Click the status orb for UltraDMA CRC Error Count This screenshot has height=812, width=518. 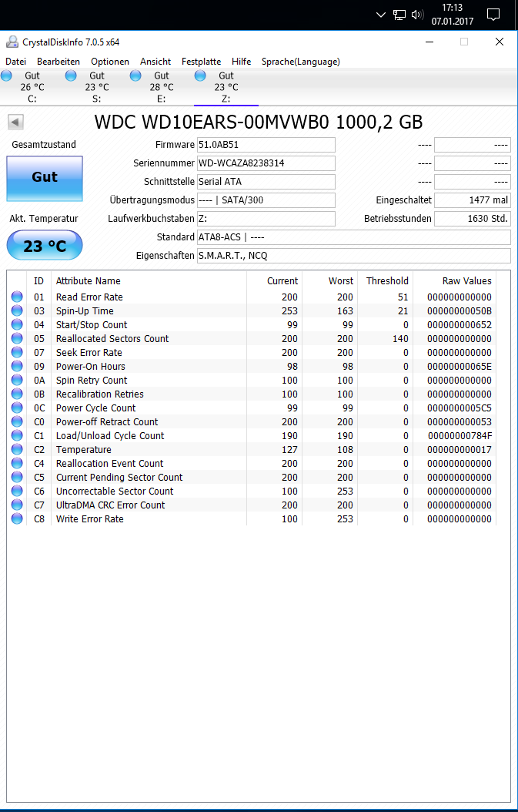coord(17,505)
